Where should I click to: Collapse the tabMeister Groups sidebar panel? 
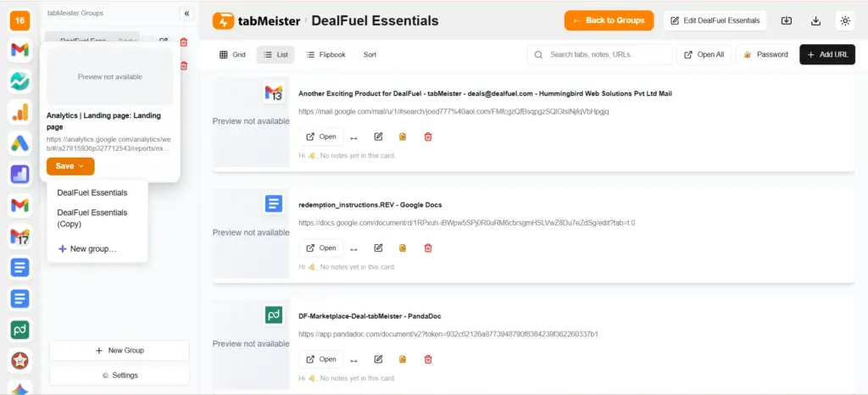point(186,14)
